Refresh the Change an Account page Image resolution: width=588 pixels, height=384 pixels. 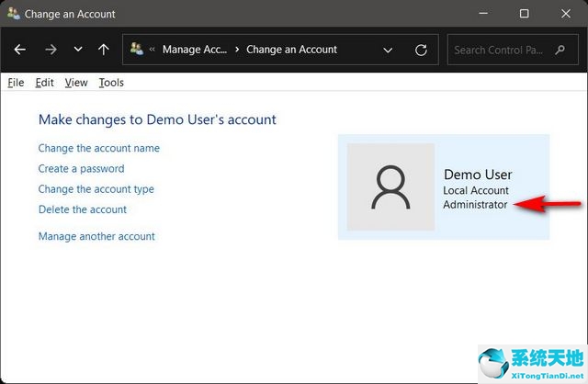tap(421, 50)
